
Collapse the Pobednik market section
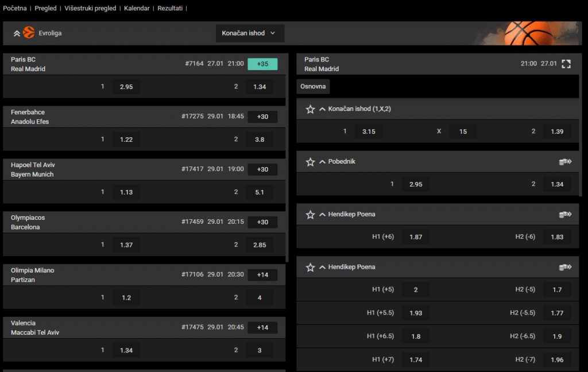click(x=322, y=162)
